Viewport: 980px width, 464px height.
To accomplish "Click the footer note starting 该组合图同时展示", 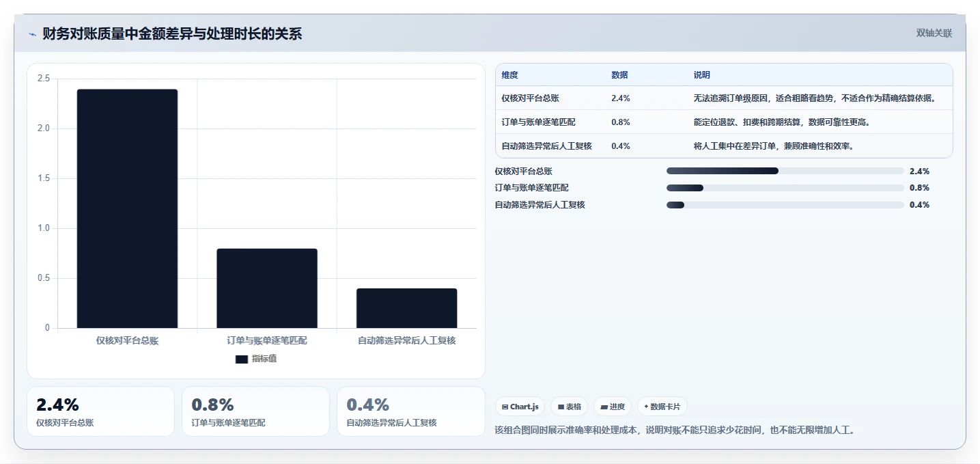I will tap(675, 431).
